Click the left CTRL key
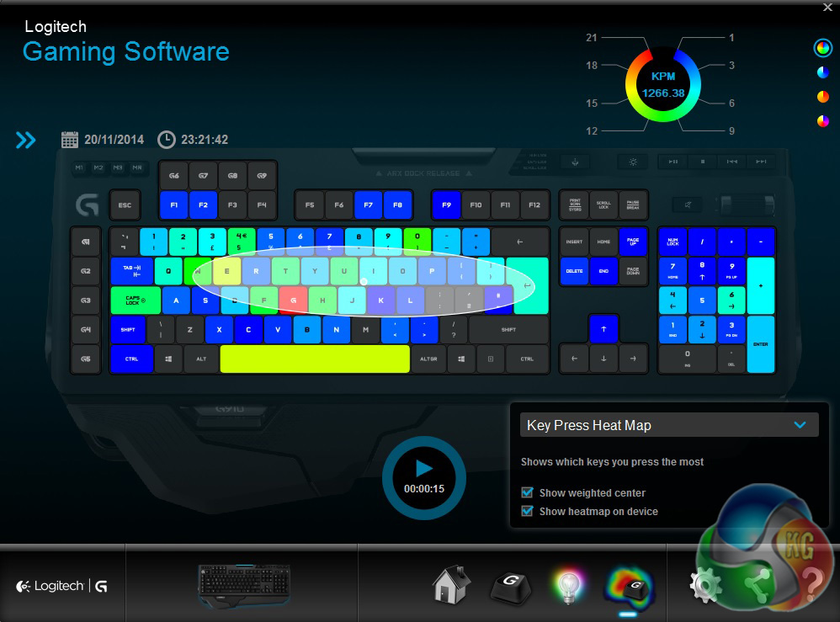Image resolution: width=840 pixels, height=622 pixels. coord(132,359)
